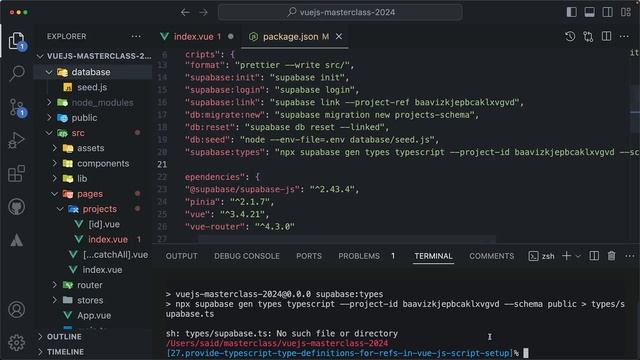
Task: Place cursor on empty line 21
Action: coord(392,164)
